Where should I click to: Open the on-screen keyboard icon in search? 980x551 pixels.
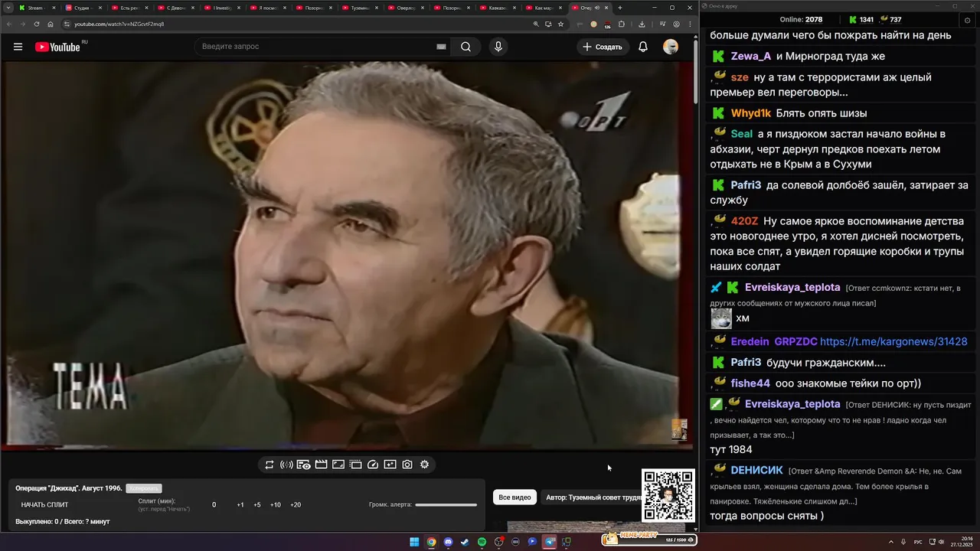pos(441,47)
